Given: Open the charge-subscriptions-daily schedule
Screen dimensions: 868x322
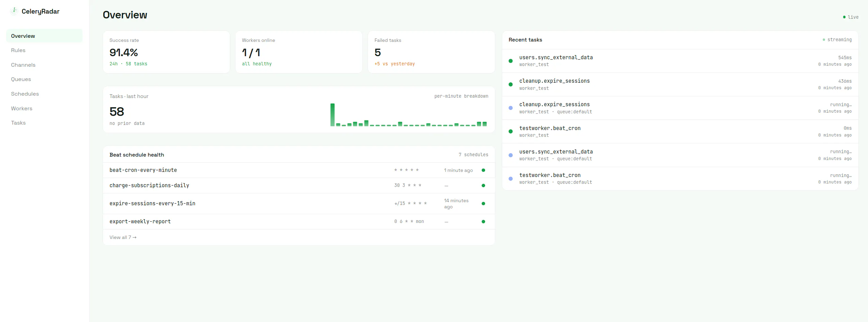Looking at the screenshot, I should tap(299, 186).
